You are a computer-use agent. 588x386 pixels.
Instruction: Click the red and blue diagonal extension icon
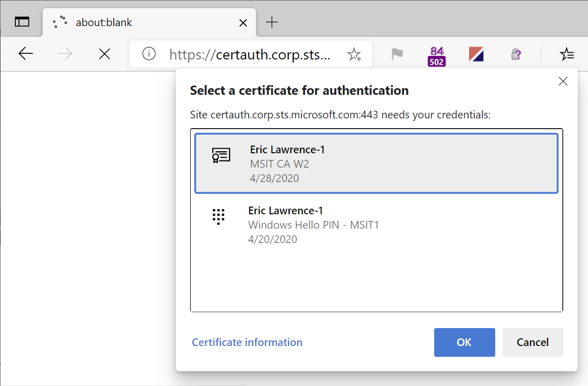(476, 54)
